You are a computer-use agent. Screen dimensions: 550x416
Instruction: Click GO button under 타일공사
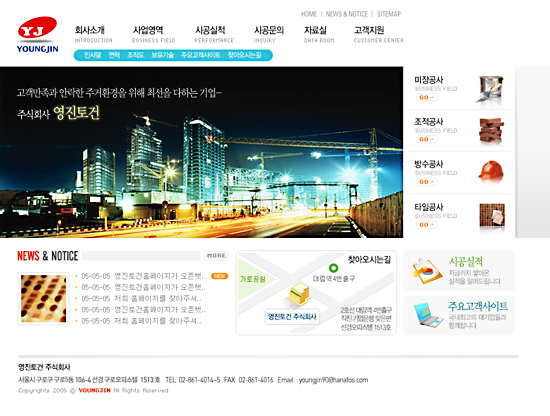click(x=427, y=224)
